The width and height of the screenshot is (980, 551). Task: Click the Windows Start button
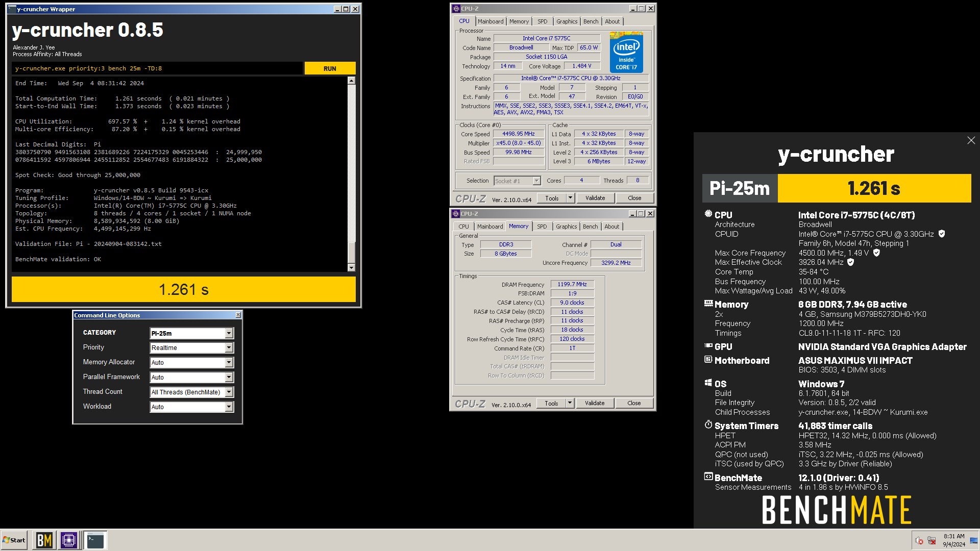(x=14, y=540)
